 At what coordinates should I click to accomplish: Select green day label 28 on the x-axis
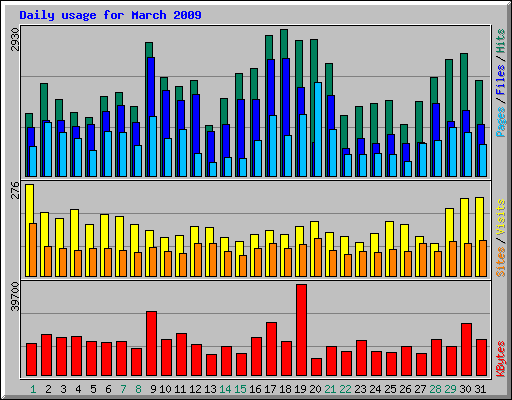click(x=435, y=389)
